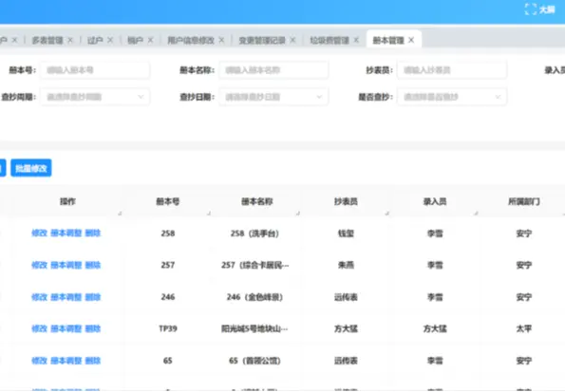The height and width of the screenshot is (392, 565).
Task: Open the 变更管理记录 tab
Action: pyautogui.click(x=262, y=40)
